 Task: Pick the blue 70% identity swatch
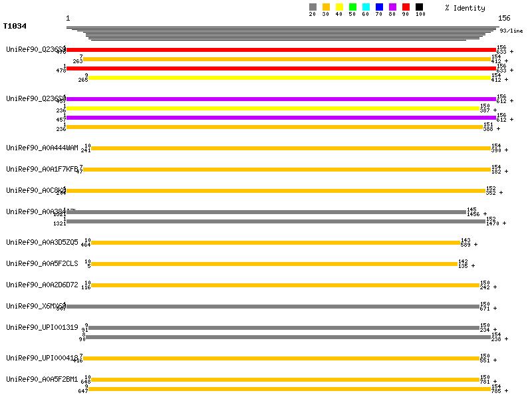click(x=379, y=7)
